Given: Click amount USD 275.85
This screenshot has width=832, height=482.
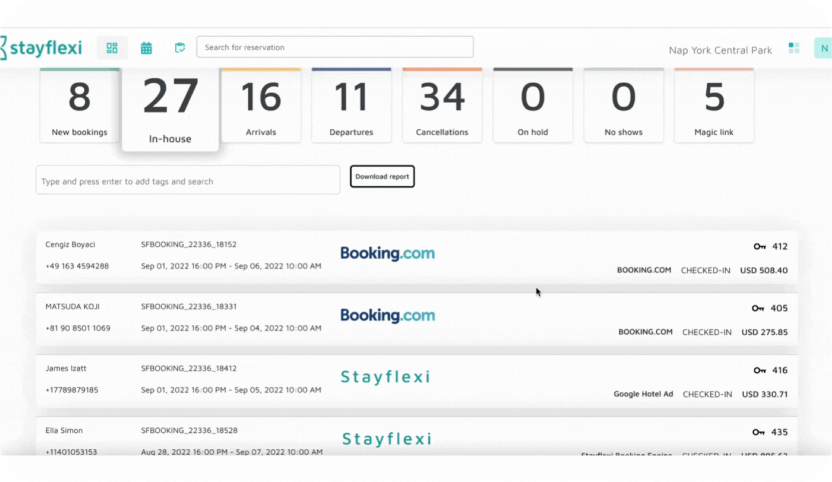Looking at the screenshot, I should (x=765, y=332).
